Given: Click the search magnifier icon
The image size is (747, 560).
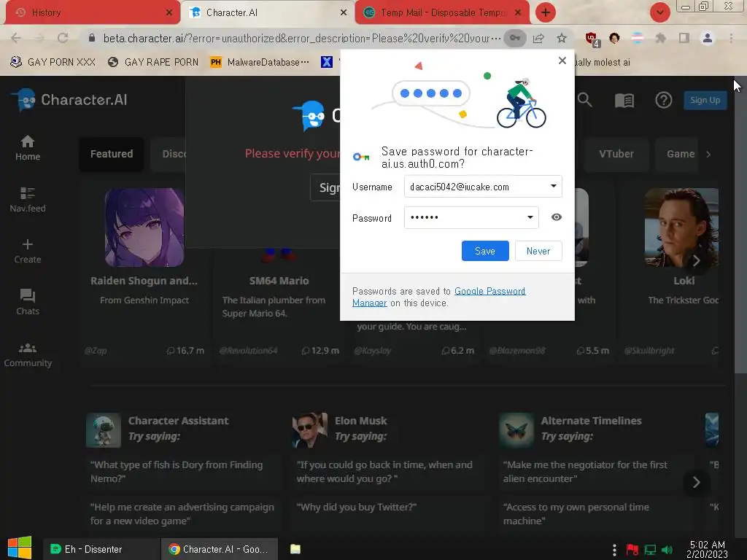Looking at the screenshot, I should pyautogui.click(x=584, y=100).
